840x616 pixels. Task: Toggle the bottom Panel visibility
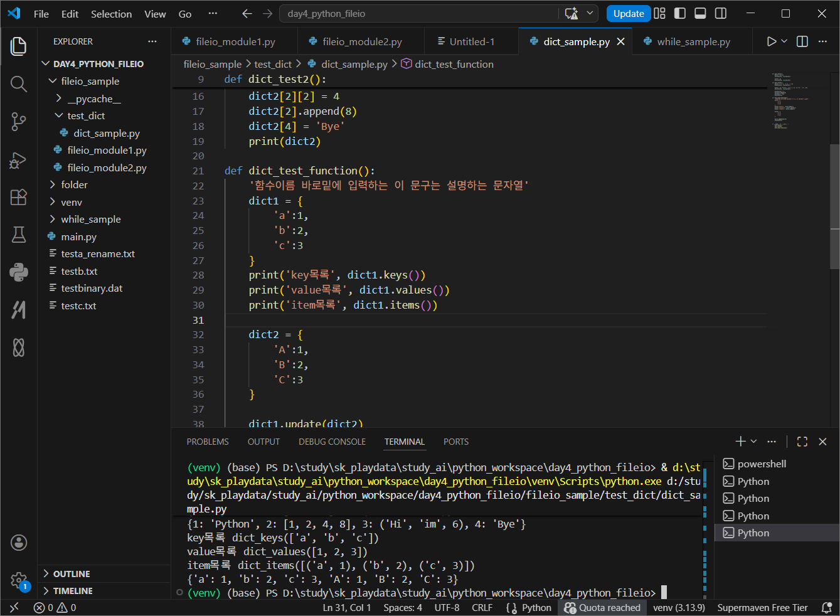[x=701, y=13]
